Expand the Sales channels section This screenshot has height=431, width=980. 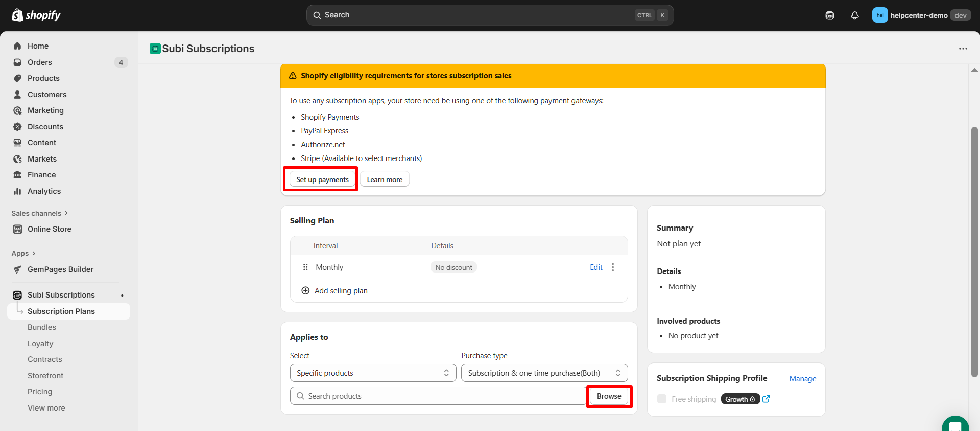click(x=40, y=213)
